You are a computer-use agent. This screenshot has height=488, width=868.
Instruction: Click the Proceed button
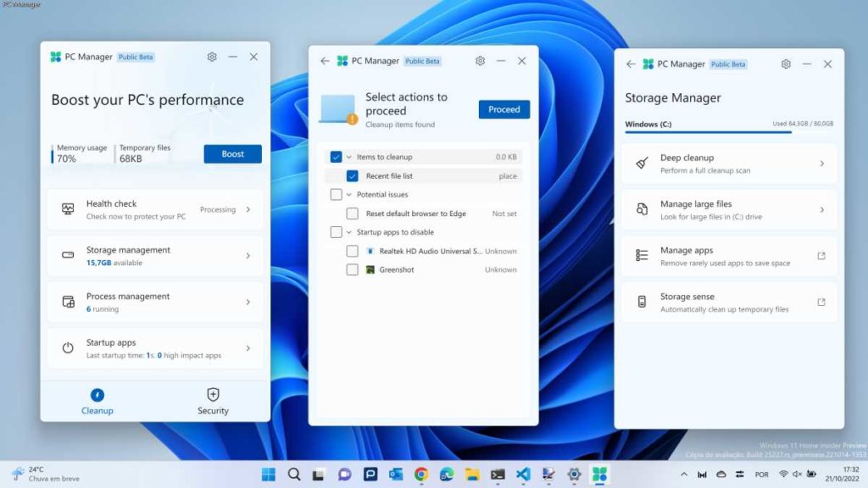(x=504, y=109)
